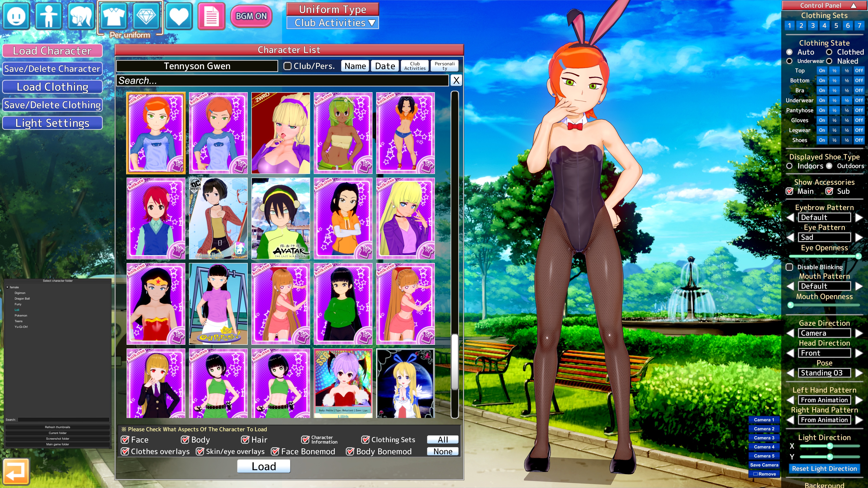Next Mouth Pattern right arrow

859,286
